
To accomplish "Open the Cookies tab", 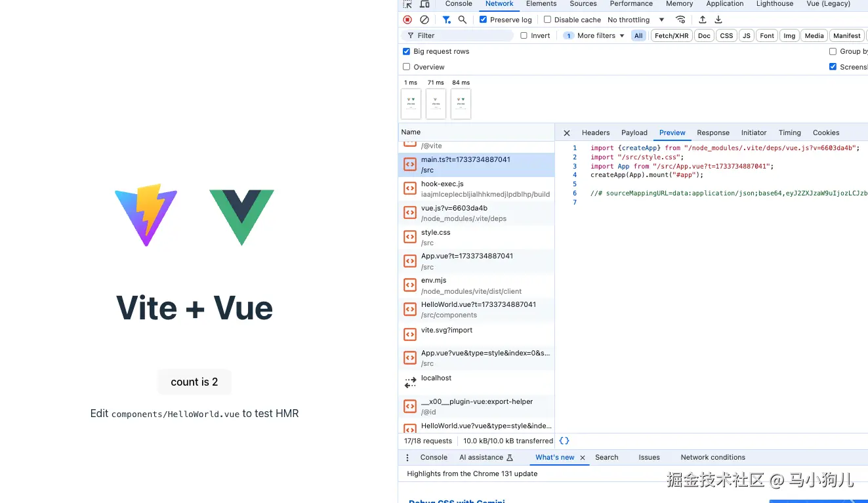I will (826, 132).
